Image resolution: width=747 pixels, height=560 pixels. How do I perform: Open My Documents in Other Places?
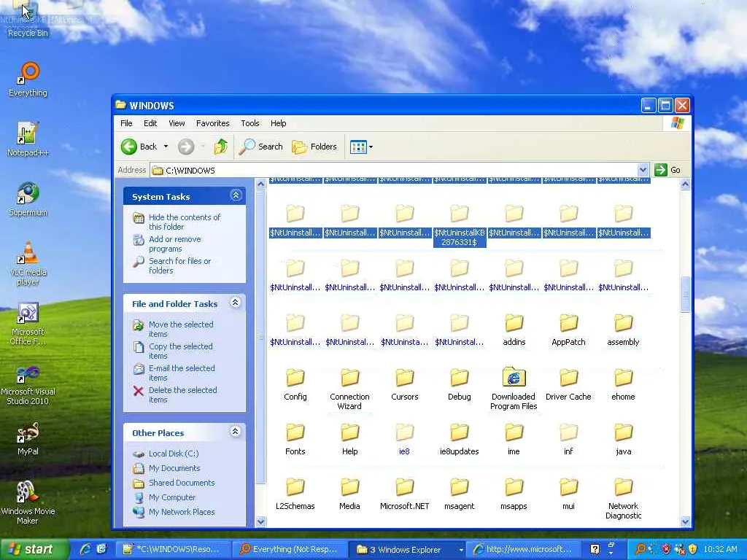click(174, 469)
